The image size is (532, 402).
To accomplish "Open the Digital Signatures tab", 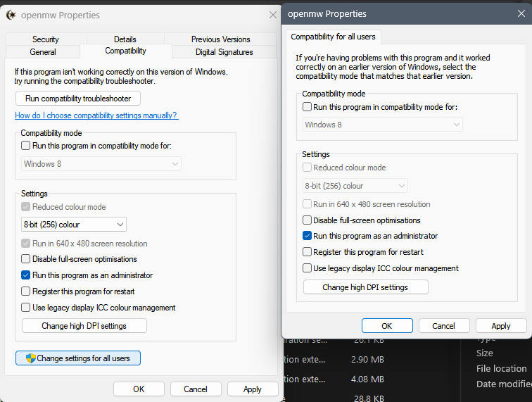I will point(224,52).
